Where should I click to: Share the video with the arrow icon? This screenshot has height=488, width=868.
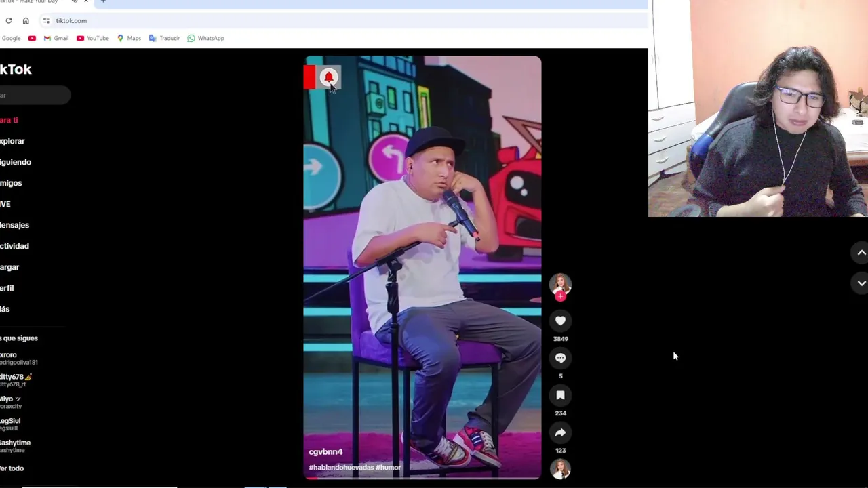click(x=560, y=432)
